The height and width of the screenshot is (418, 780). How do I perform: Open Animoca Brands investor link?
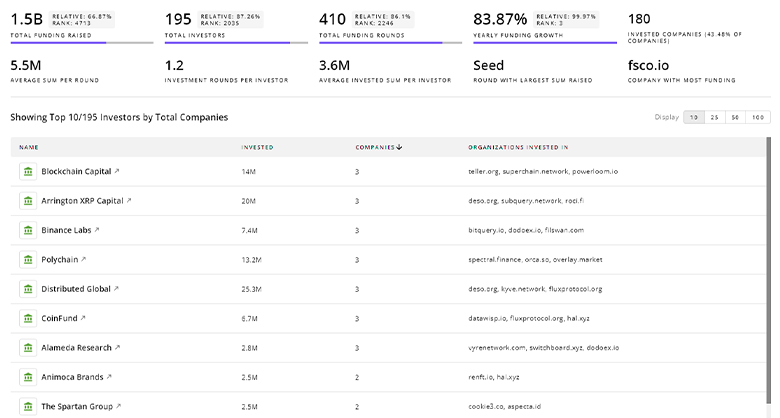pos(72,377)
